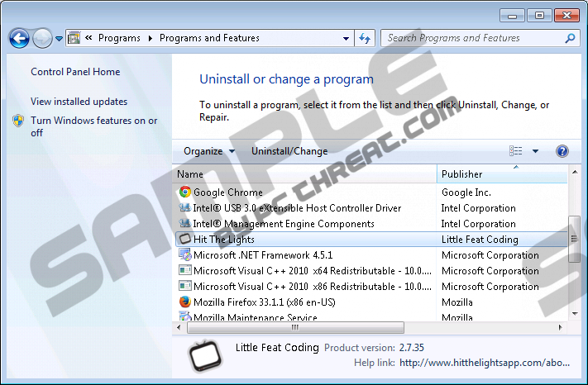Click the Forward navigation arrow button
Viewport: 588px width, 385px height.
click(41, 38)
